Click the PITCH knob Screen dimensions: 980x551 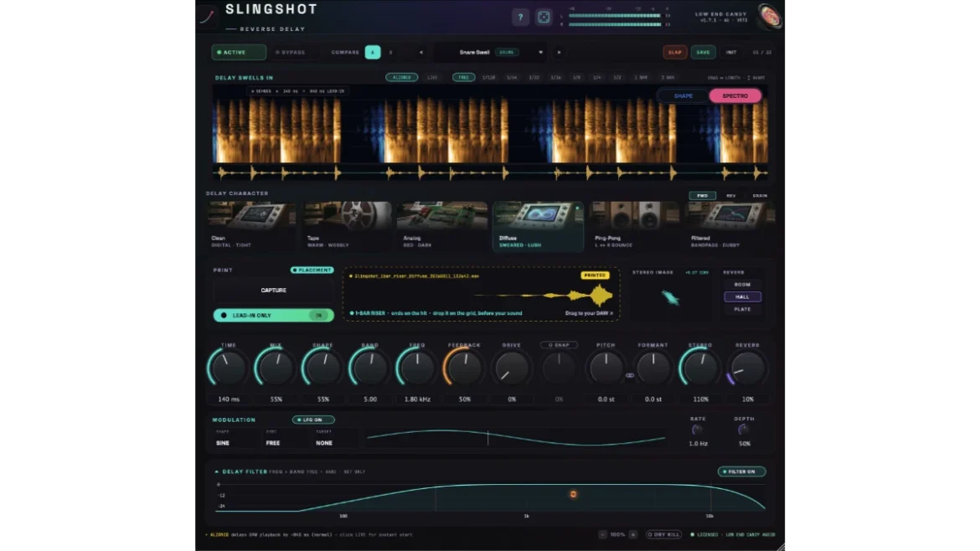pos(606,368)
